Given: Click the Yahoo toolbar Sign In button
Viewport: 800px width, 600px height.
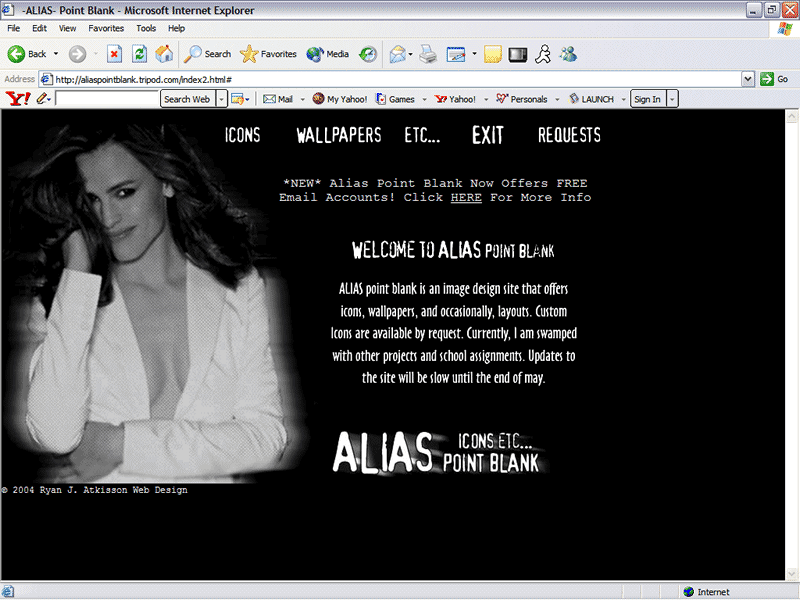Looking at the screenshot, I should pyautogui.click(x=647, y=99).
